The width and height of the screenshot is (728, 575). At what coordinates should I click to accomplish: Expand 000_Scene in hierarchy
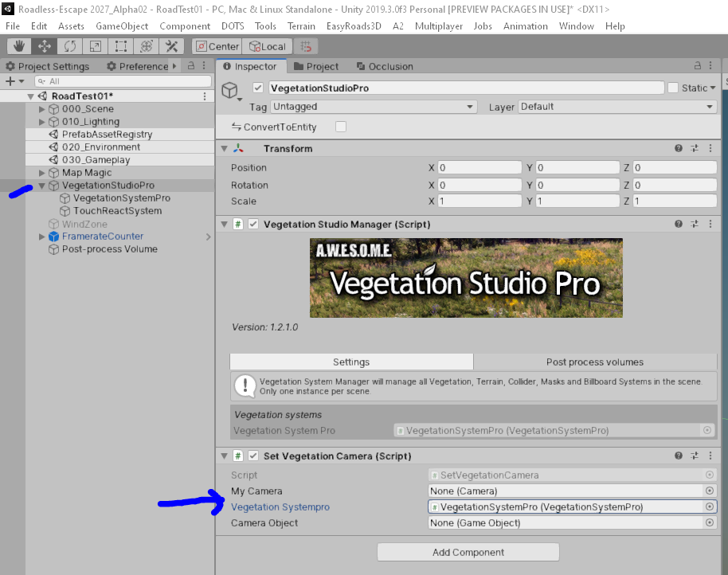pyautogui.click(x=41, y=109)
